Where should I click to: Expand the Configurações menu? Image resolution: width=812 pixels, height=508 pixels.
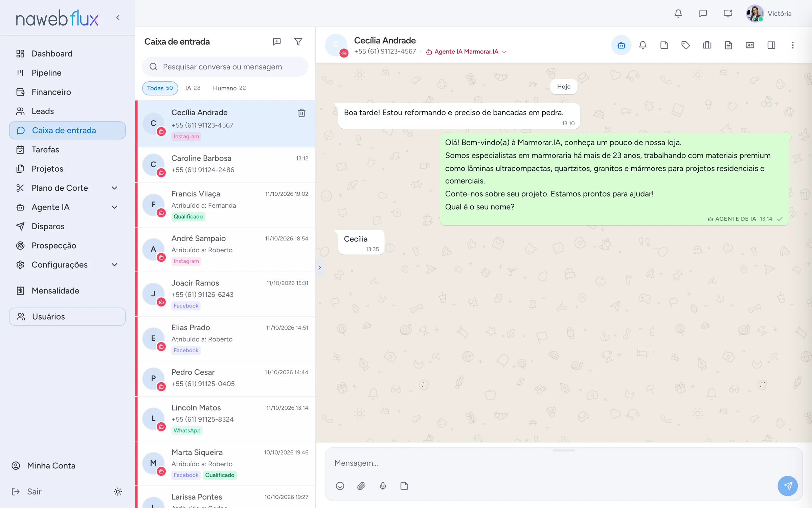pos(115,265)
